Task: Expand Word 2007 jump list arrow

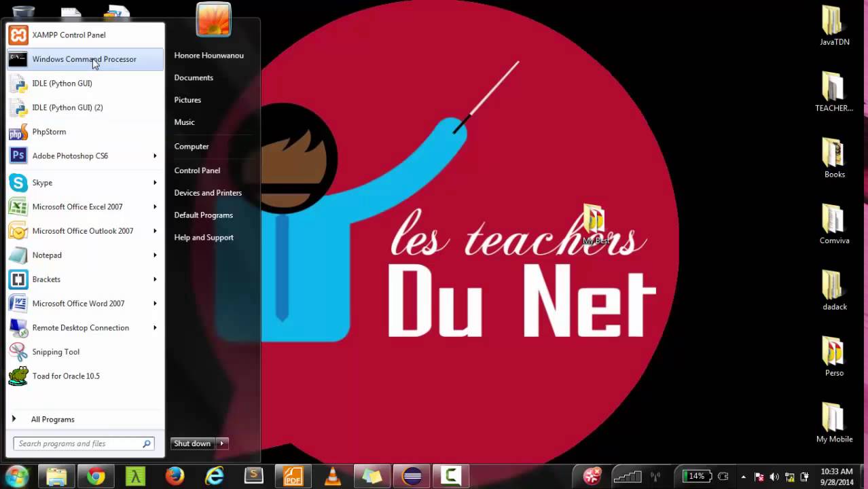Action: click(155, 304)
